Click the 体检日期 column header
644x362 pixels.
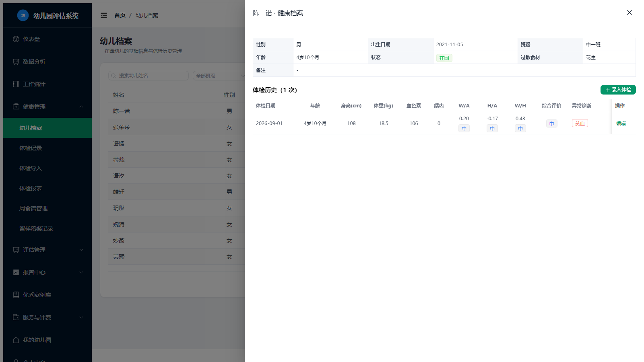pos(266,106)
